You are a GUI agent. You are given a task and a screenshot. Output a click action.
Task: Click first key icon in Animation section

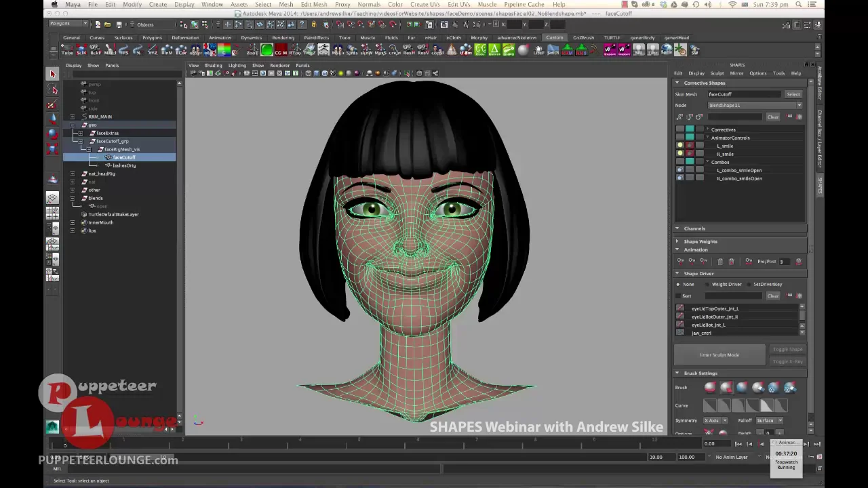[681, 261]
